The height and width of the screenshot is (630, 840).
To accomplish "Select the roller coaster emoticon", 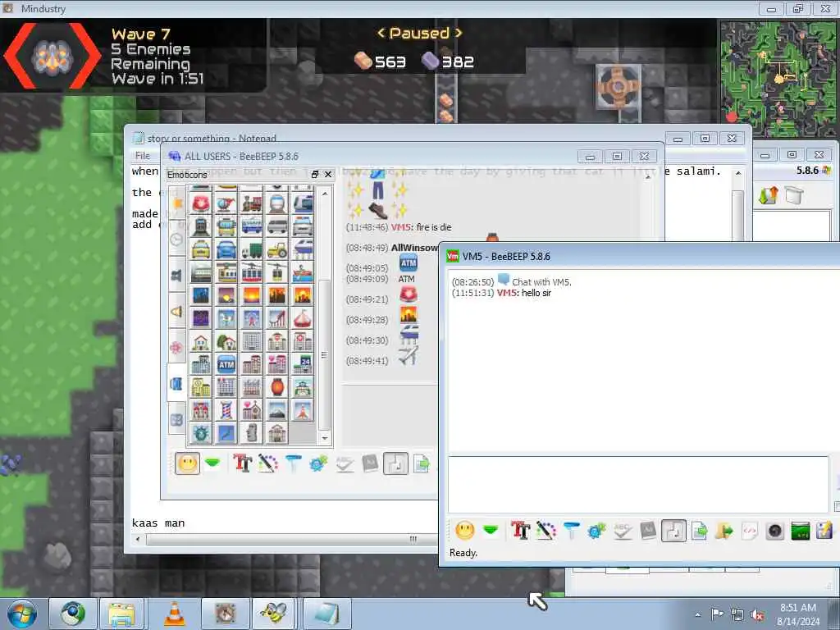I will [x=277, y=319].
